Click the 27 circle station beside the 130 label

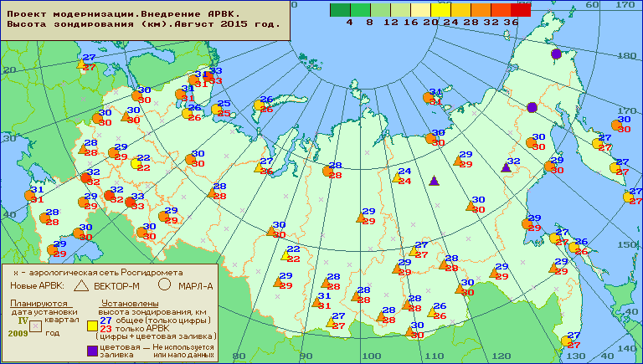(x=566, y=341)
